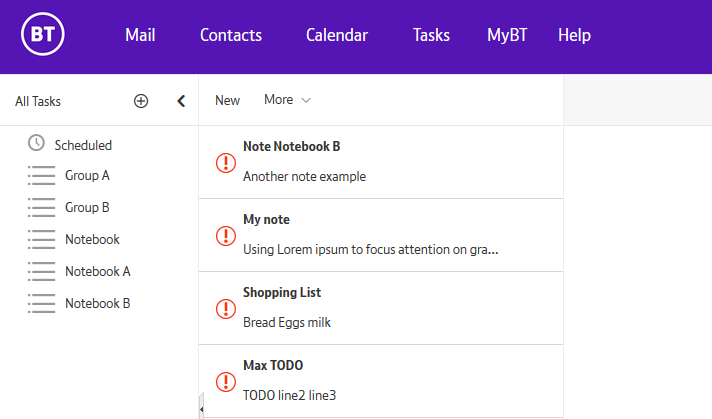Click the Group A list icon

(x=42, y=176)
